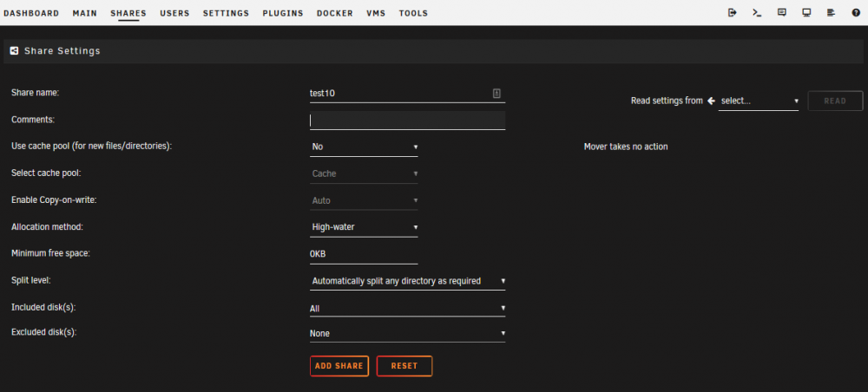Click the left arrow beside Read settings from
The image size is (868, 392).
pyautogui.click(x=712, y=101)
